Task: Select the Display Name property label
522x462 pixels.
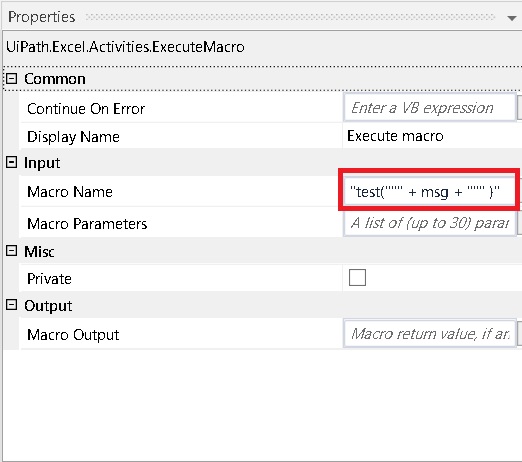Action: (x=73, y=137)
